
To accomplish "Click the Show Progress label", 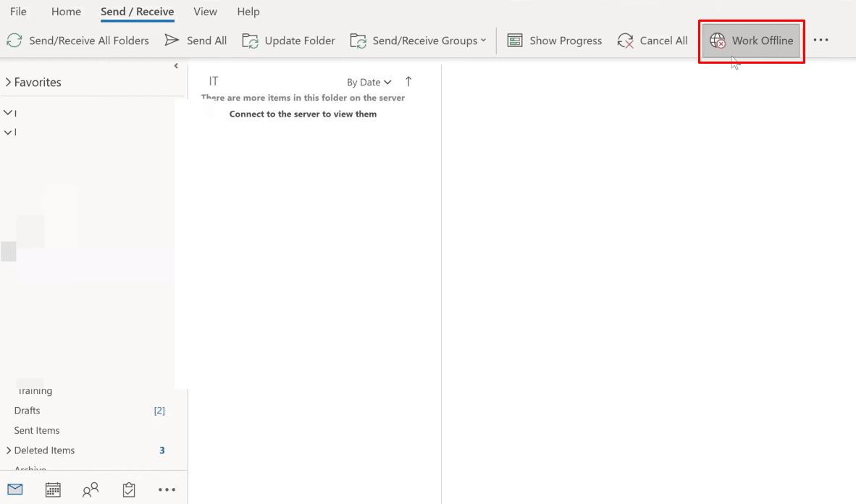I will (566, 41).
